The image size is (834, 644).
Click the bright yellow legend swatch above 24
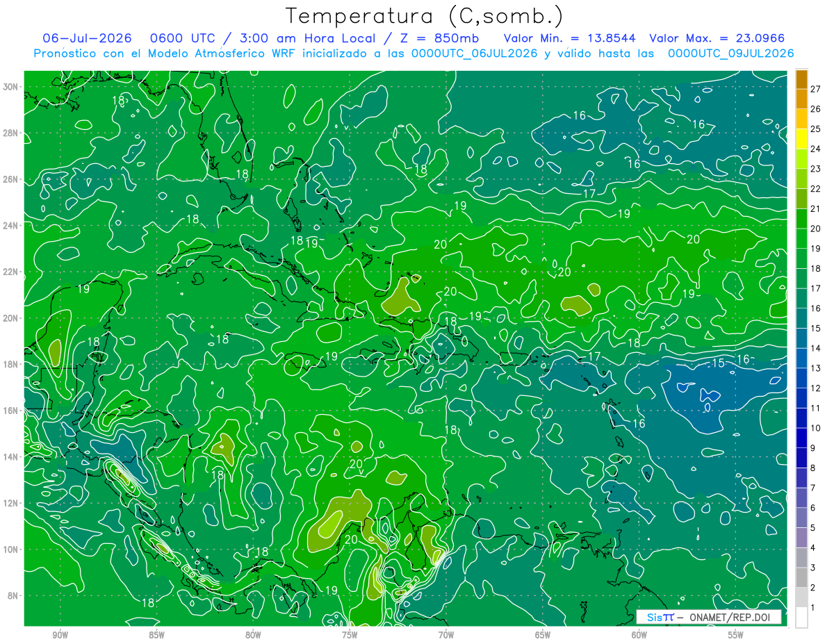801,139
